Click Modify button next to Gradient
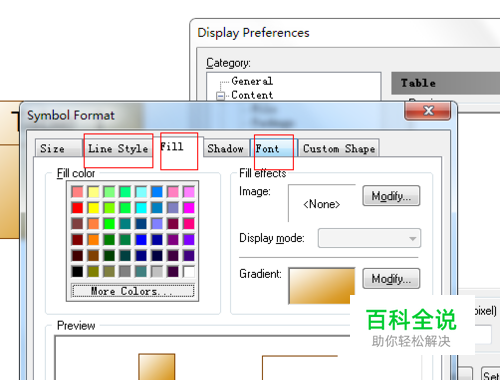 point(391,279)
